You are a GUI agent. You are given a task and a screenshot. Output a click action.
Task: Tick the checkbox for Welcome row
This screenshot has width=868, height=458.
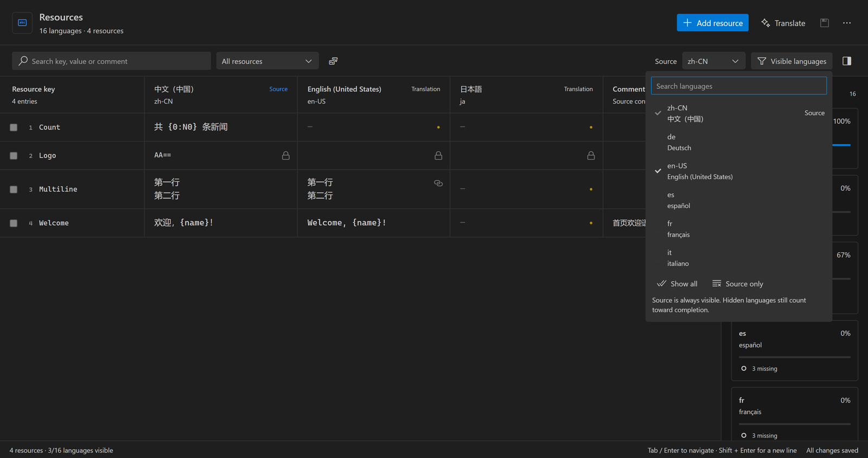point(14,223)
